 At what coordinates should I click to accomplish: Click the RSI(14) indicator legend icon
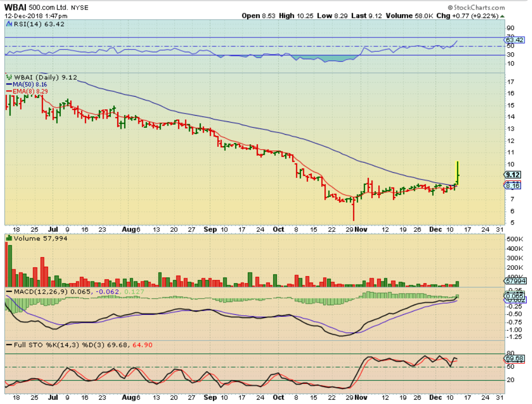click(x=8, y=24)
